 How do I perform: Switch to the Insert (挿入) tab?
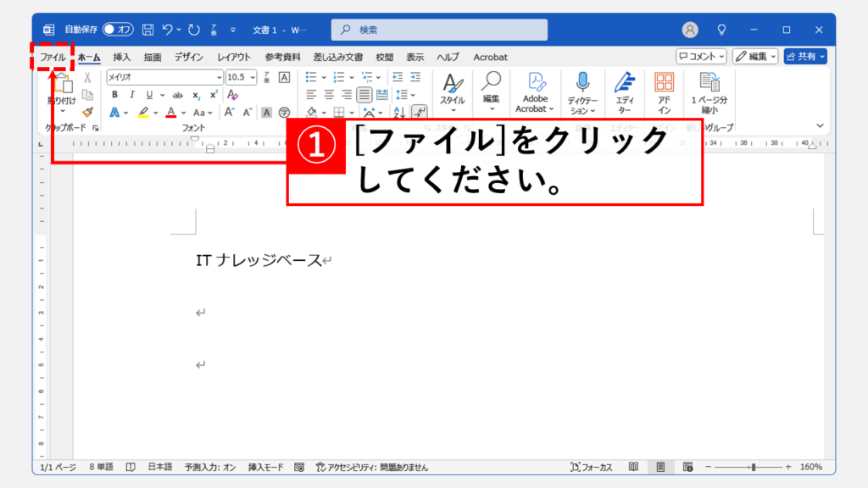coord(122,57)
